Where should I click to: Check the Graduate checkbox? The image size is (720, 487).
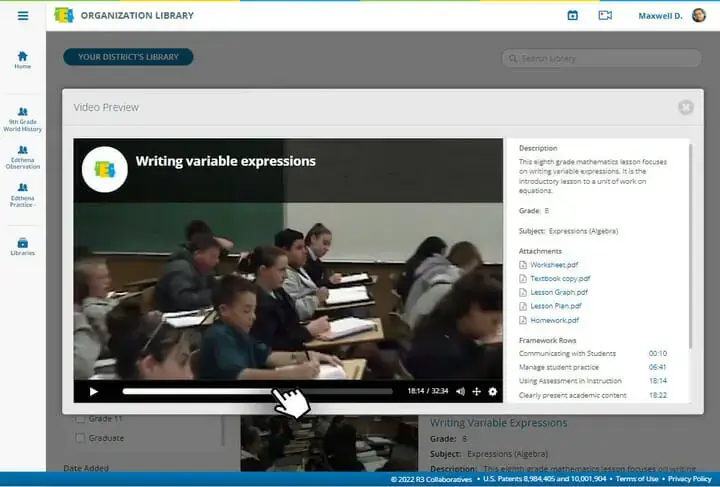[80, 438]
